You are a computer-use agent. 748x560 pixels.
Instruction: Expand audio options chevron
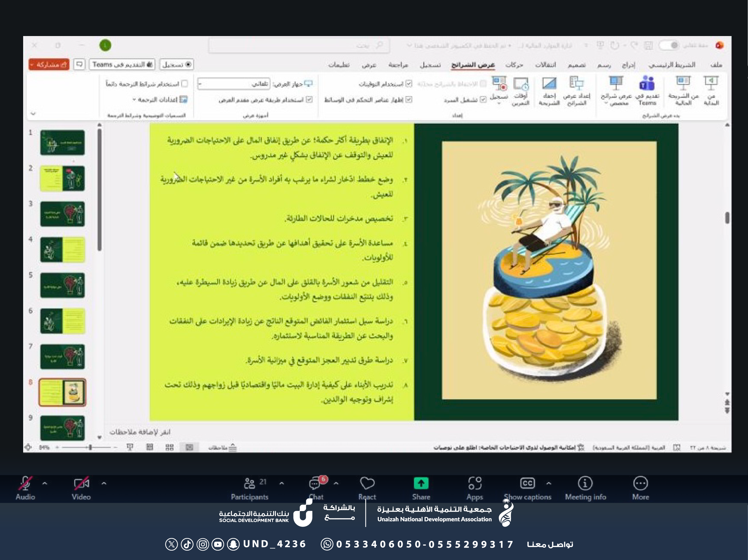pos(45,484)
